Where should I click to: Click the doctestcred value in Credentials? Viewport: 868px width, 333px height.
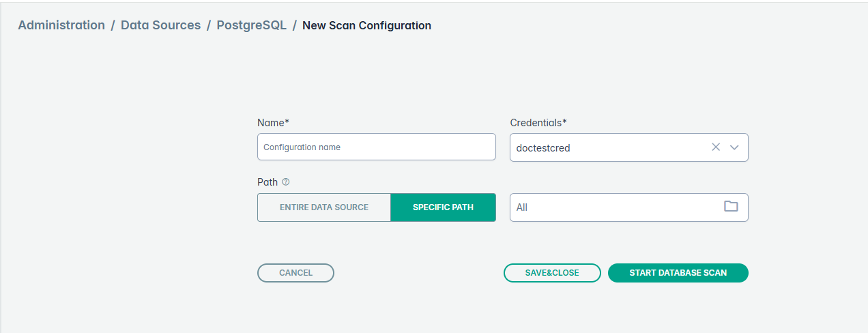[x=543, y=147]
